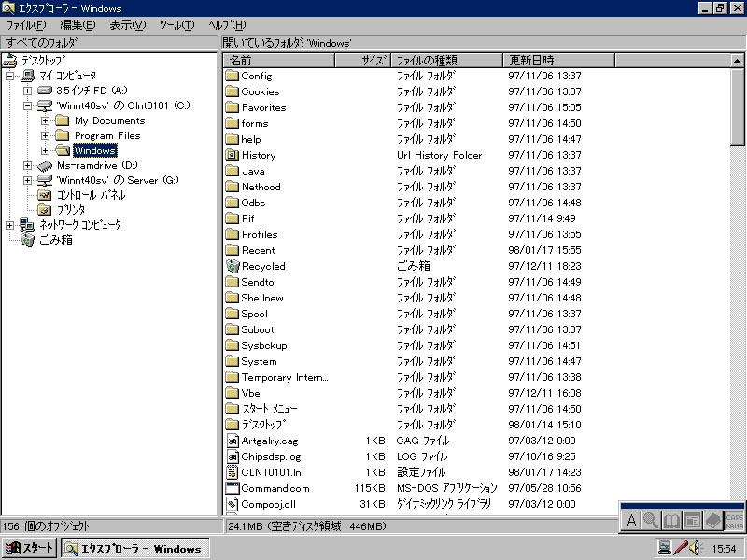Image resolution: width=747 pixels, height=560 pixels.
Task: Click the network computer icon in system tray
Action: (x=664, y=548)
